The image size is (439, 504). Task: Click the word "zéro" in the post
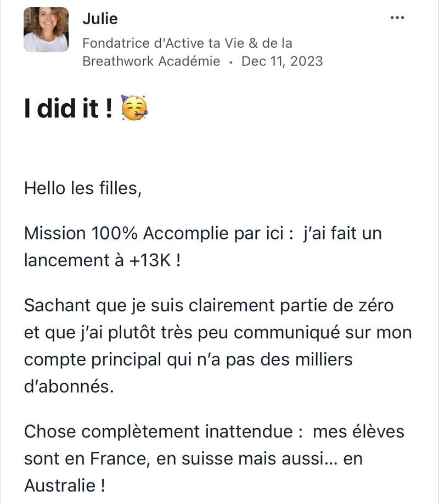(x=375, y=305)
